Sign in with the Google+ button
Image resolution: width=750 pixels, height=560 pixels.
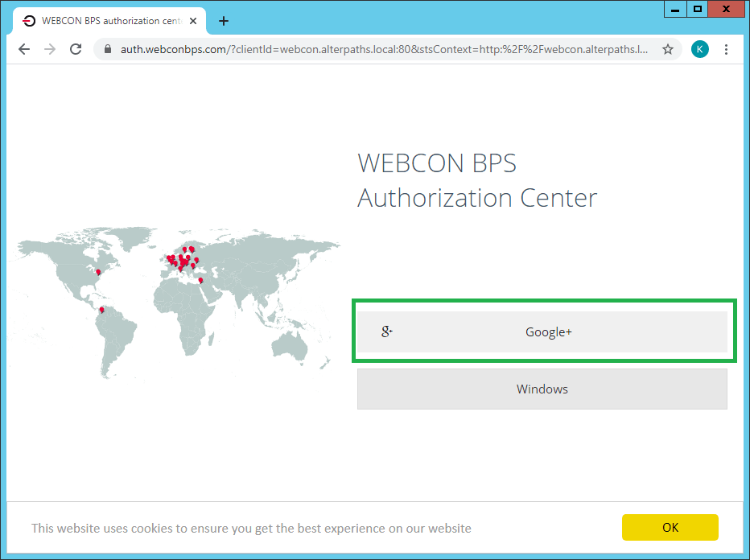(542, 331)
